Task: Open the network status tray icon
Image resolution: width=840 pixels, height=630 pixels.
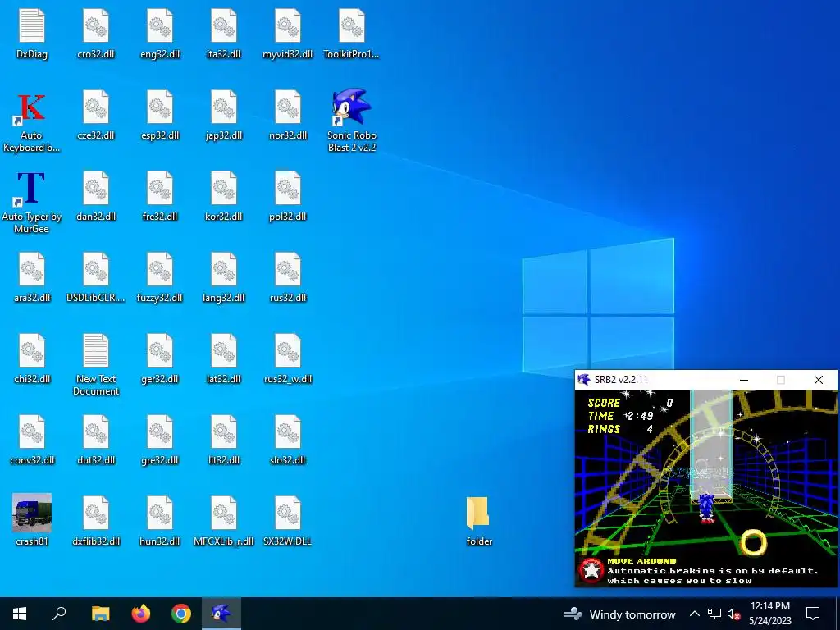Action: tap(714, 614)
